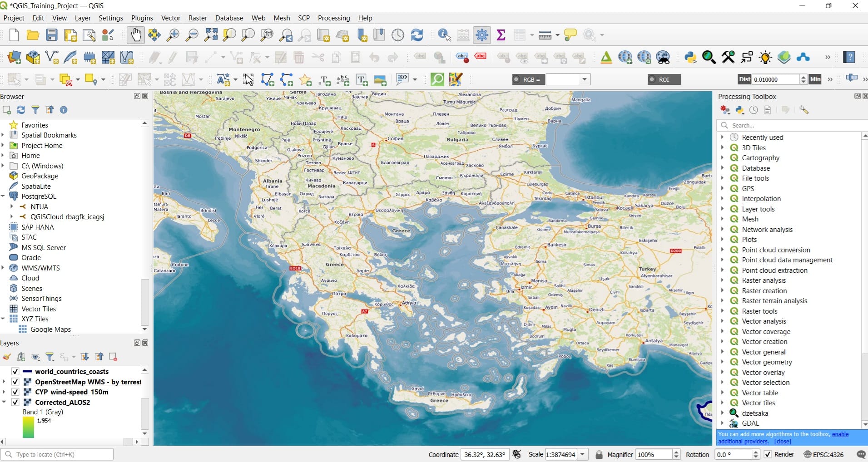Collapse the Corrected_ALOS2 layer legend

[3, 402]
